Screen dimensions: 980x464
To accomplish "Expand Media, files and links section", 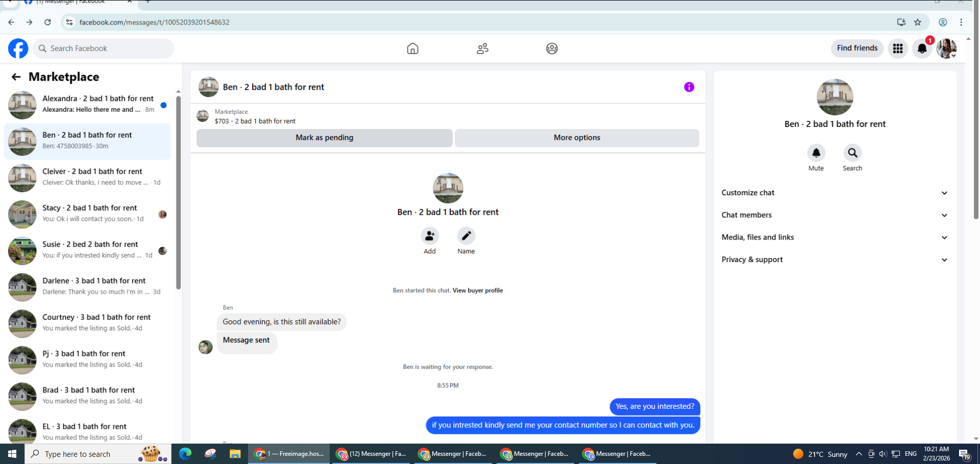I will click(x=835, y=238).
